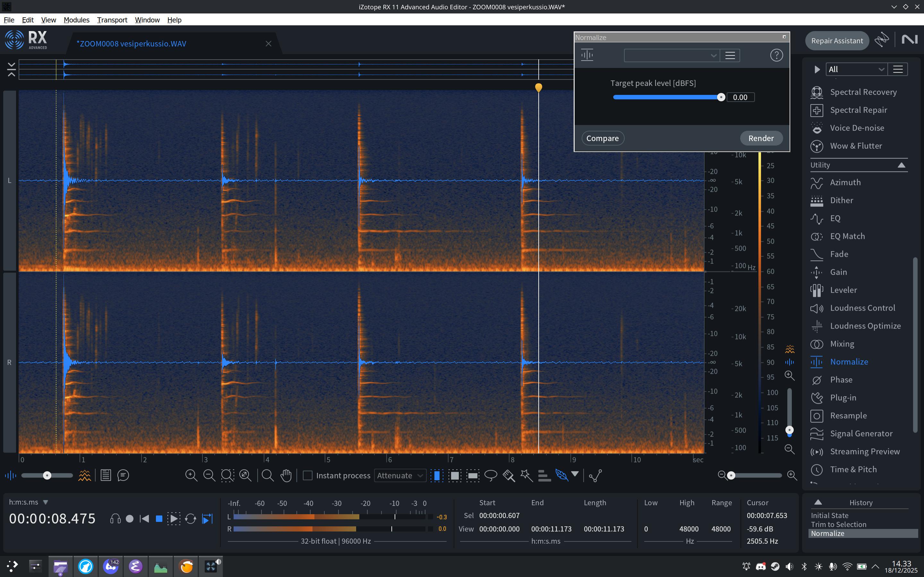Collapse the Utility section
This screenshot has width=924, height=577.
901,165
